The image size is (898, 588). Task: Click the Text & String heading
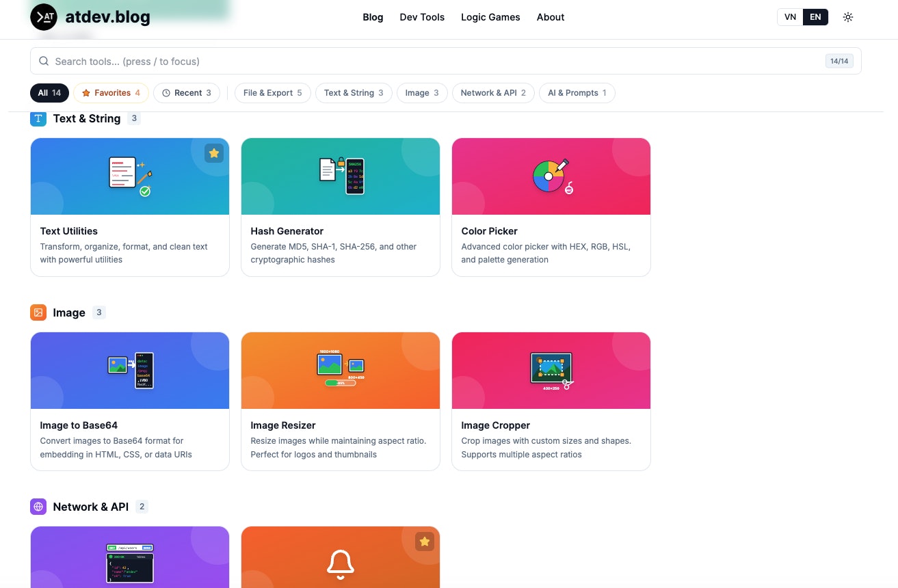[x=87, y=118]
